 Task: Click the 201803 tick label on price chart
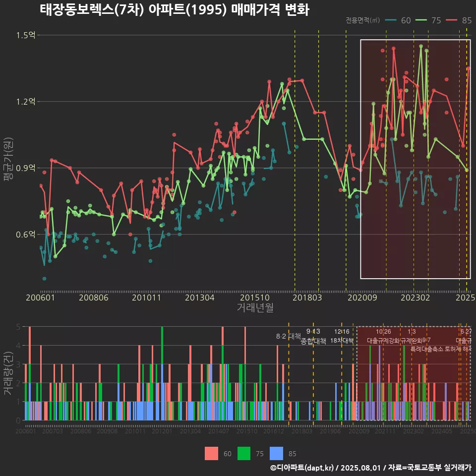[x=307, y=297]
